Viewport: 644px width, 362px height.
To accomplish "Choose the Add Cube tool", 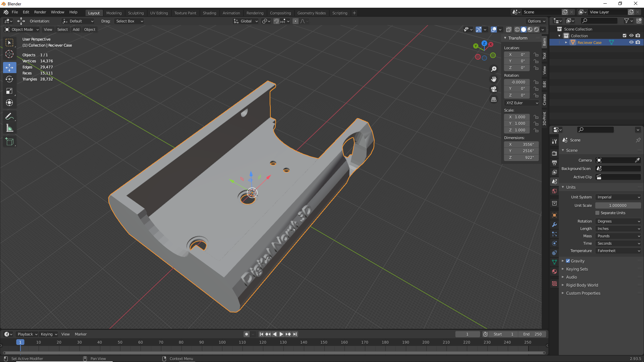I will pos(9,142).
